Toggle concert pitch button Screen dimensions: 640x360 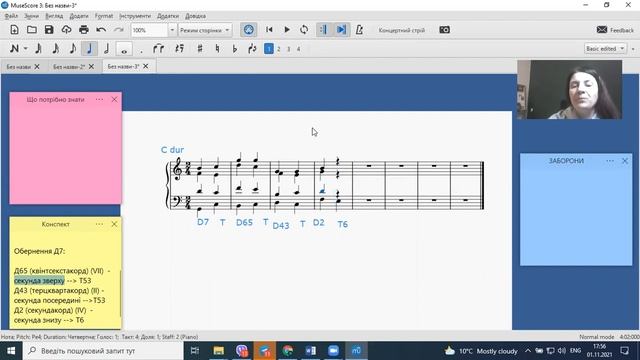[x=402, y=30]
